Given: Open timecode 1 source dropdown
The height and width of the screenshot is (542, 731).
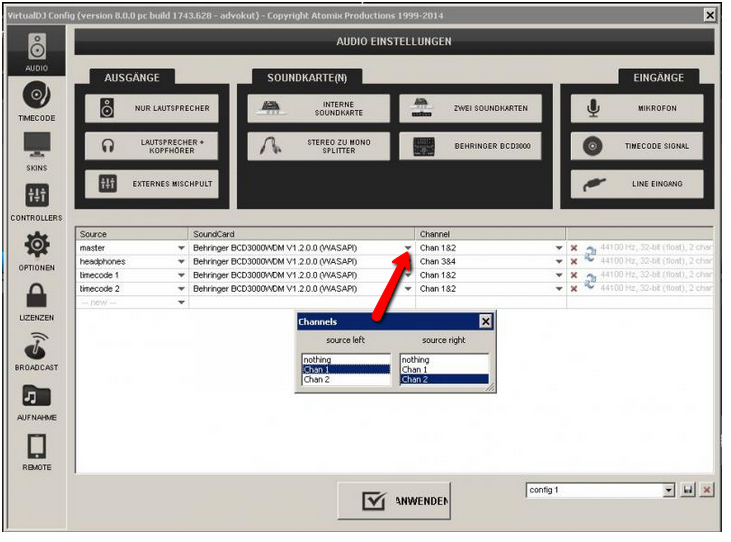Looking at the screenshot, I should tap(181, 275).
